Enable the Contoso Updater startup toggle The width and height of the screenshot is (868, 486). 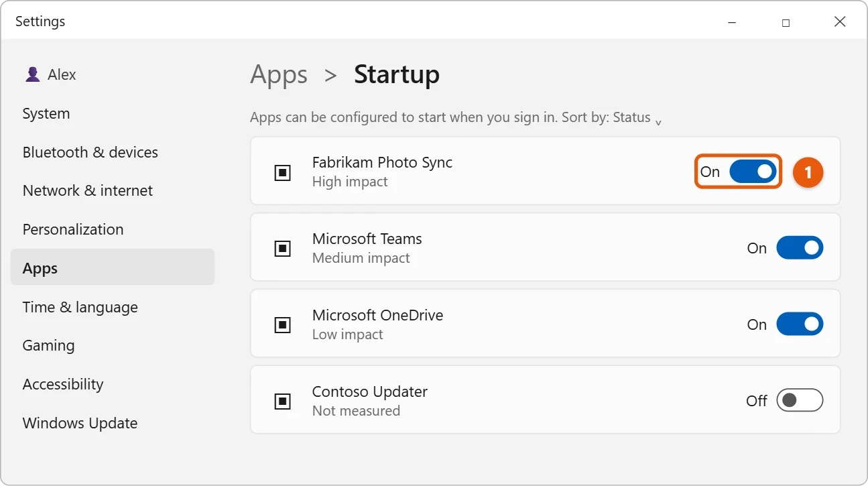click(800, 400)
